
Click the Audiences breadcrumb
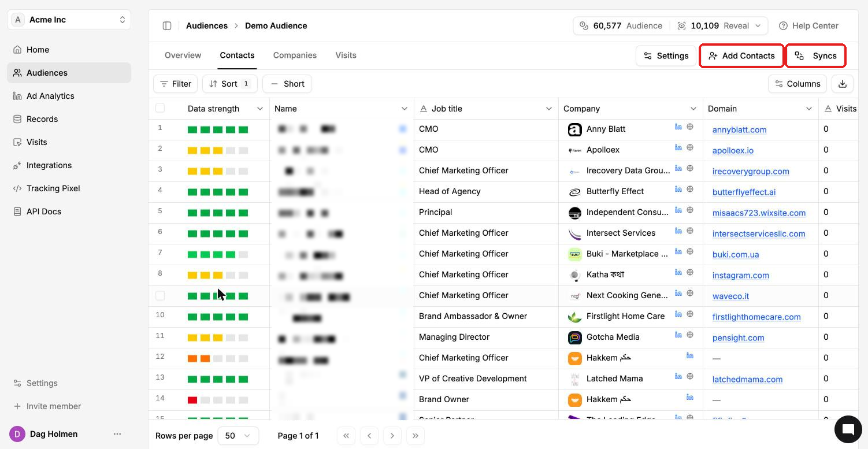tap(207, 25)
